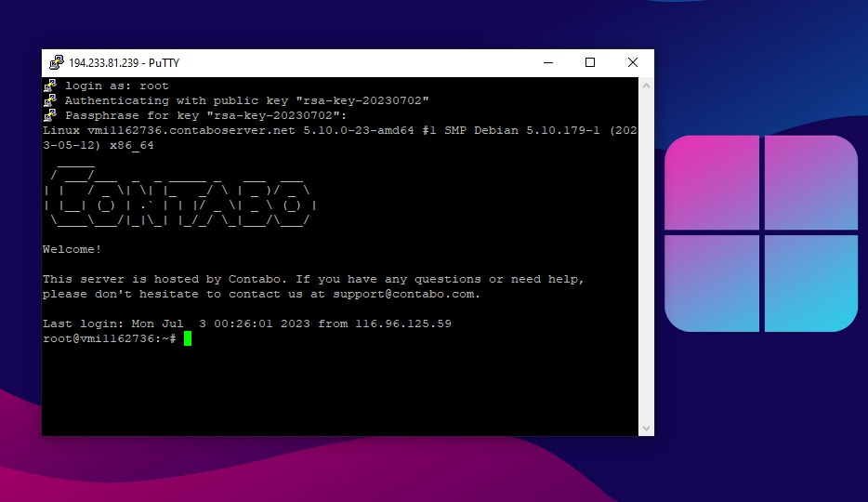Open the PuTTY system menu icon in title bar
The width and height of the screenshot is (868, 502).
pos(56,63)
